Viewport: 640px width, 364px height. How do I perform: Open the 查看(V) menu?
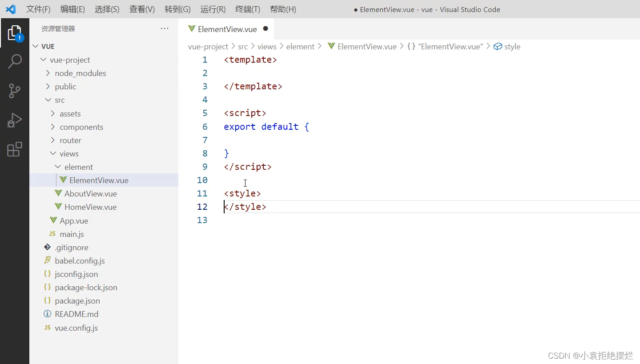point(142,9)
